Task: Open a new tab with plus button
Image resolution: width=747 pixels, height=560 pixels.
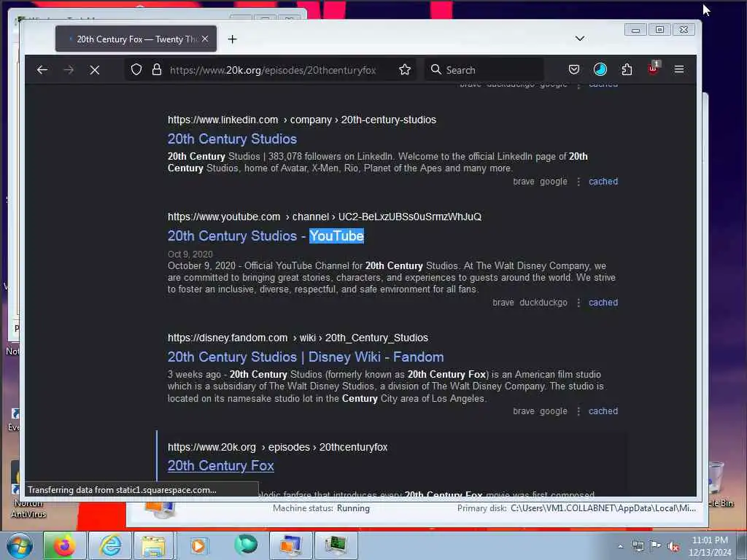Action: pyautogui.click(x=233, y=39)
